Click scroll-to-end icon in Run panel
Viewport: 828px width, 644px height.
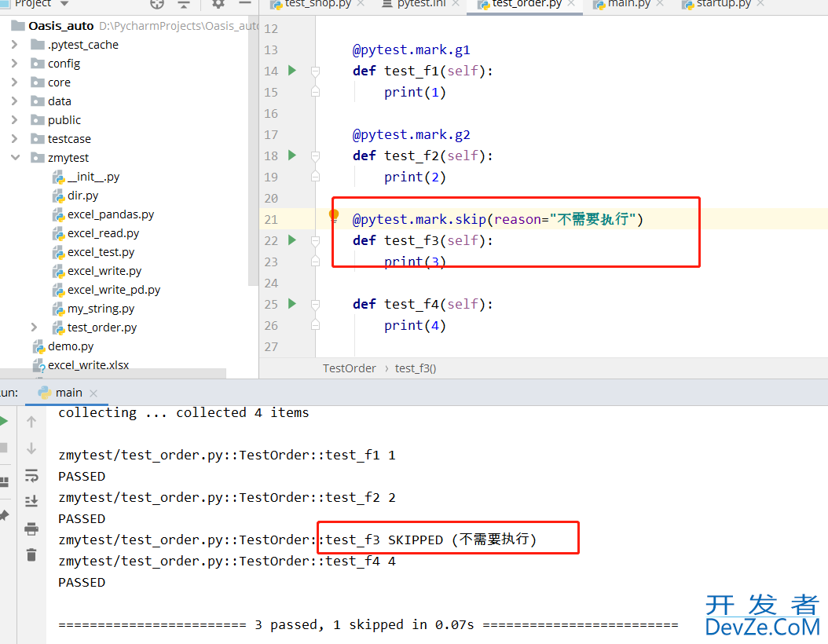(31, 501)
